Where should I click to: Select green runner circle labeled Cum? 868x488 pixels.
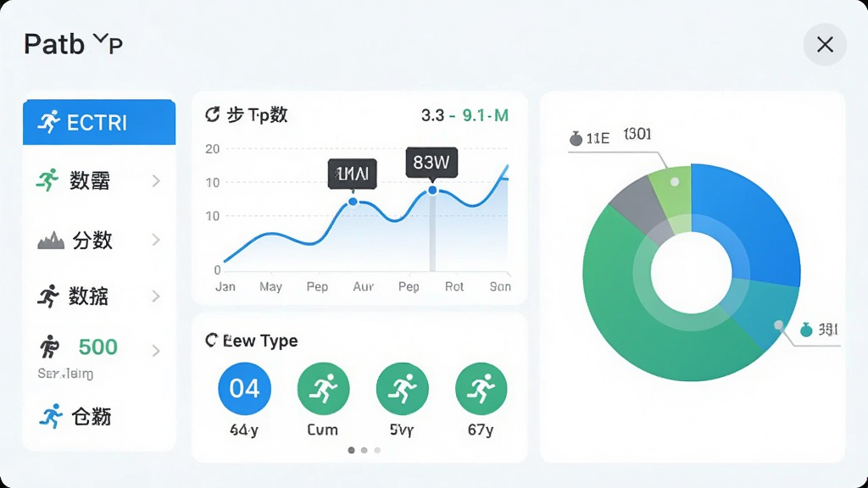[x=323, y=388]
